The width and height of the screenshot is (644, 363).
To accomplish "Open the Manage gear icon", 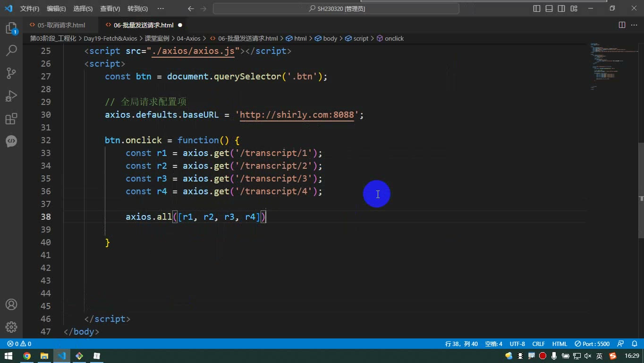I will point(11,327).
